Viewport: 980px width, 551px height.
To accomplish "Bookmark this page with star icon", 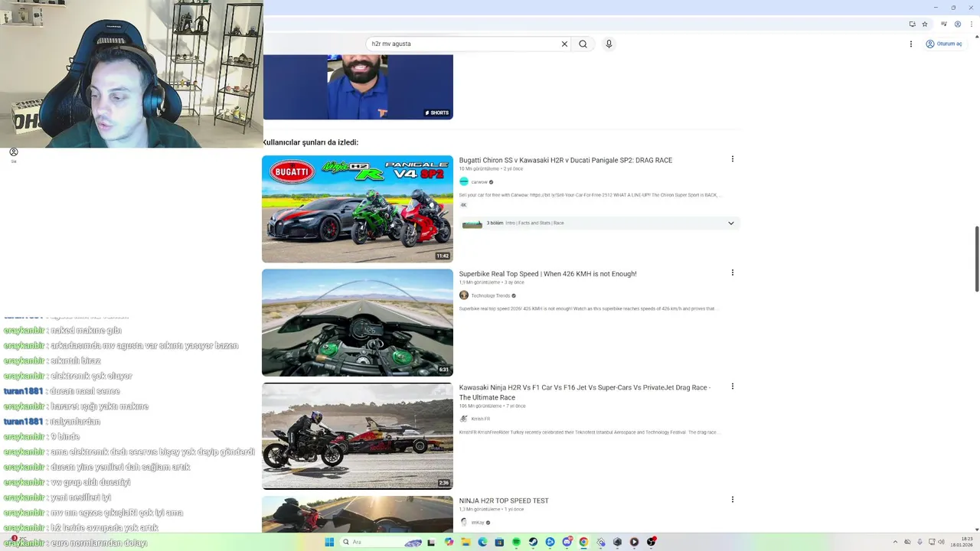I will (925, 24).
